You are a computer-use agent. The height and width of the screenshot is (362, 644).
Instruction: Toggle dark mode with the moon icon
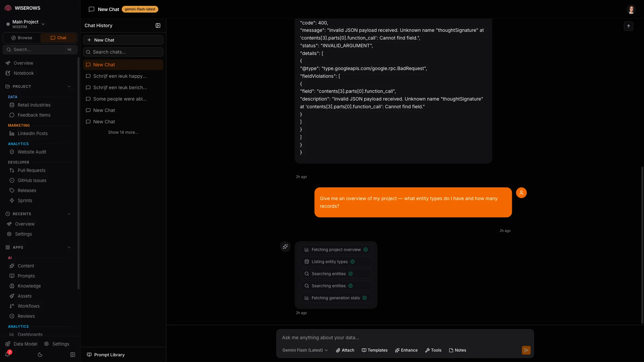coord(40,355)
